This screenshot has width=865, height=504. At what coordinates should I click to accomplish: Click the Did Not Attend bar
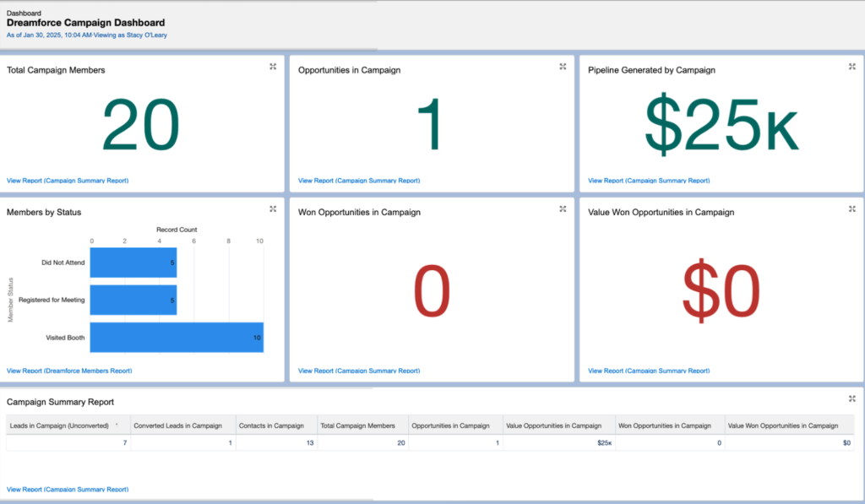pyautogui.click(x=133, y=263)
